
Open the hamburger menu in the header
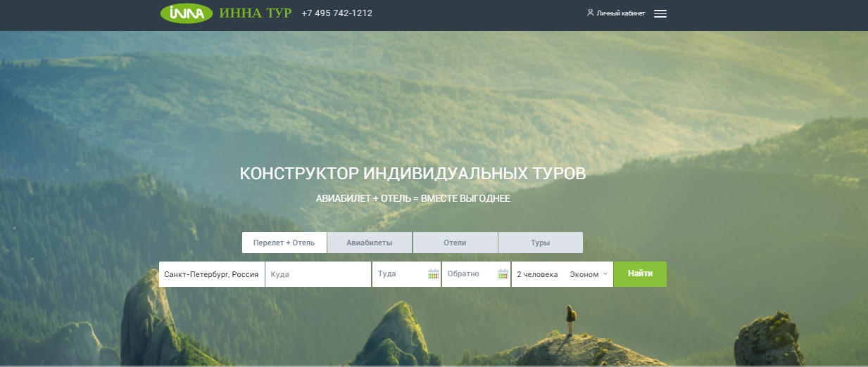(x=660, y=13)
